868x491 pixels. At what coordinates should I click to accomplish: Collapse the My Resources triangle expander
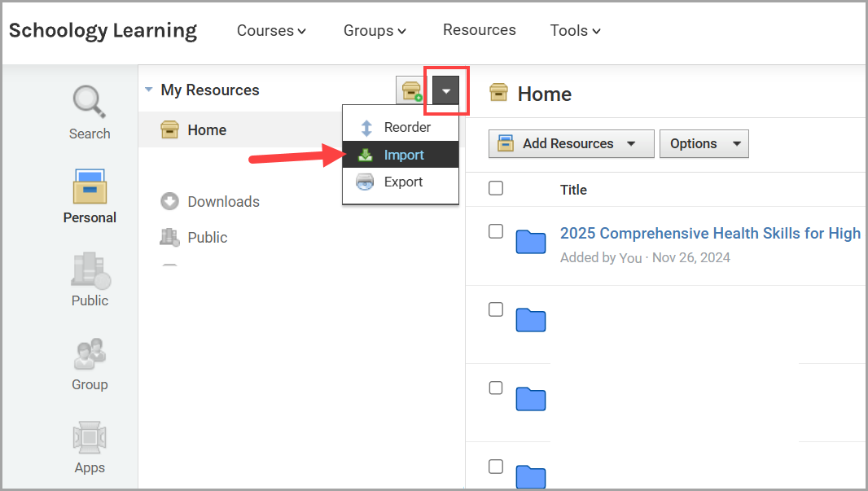pos(149,90)
